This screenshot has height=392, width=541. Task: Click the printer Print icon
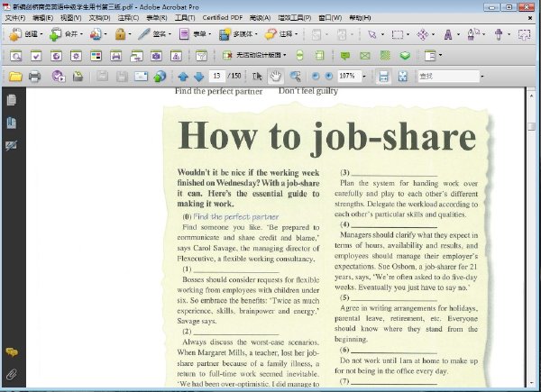34,77
